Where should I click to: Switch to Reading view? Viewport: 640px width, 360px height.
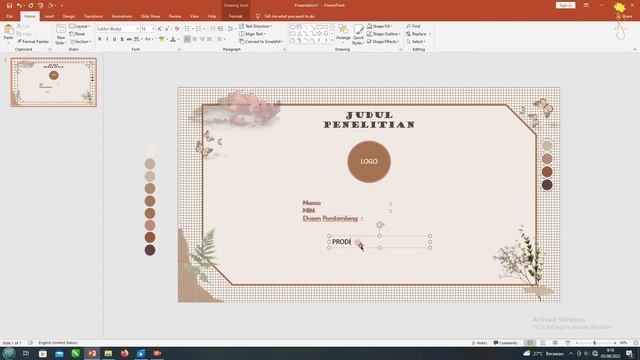[x=555, y=343]
